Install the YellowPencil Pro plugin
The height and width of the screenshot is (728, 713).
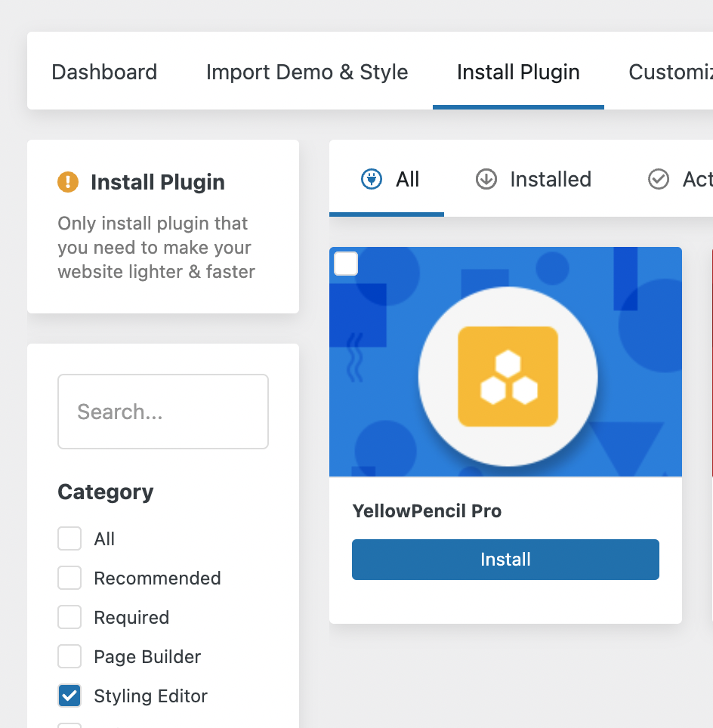click(x=505, y=560)
